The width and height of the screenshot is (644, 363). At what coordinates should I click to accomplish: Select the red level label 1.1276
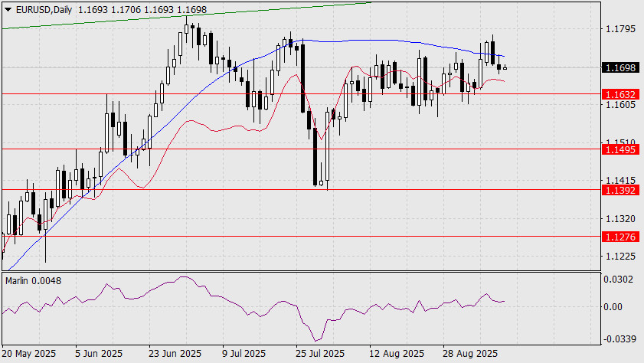coord(620,237)
